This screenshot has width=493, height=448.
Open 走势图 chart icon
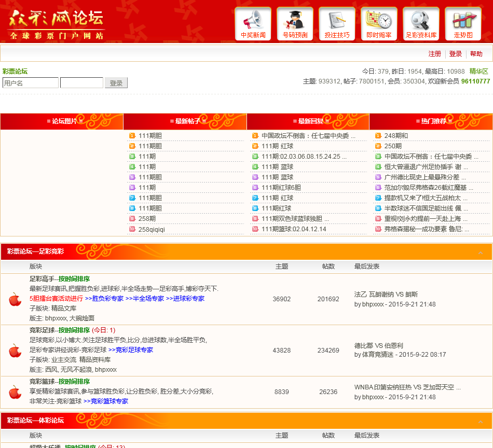tap(463, 24)
